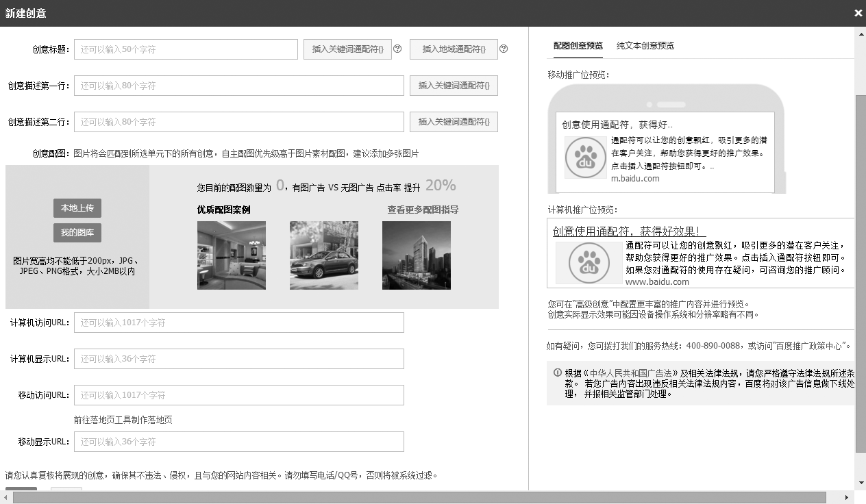
Task: Click the 计算机访问URL input field
Action: click(238, 323)
